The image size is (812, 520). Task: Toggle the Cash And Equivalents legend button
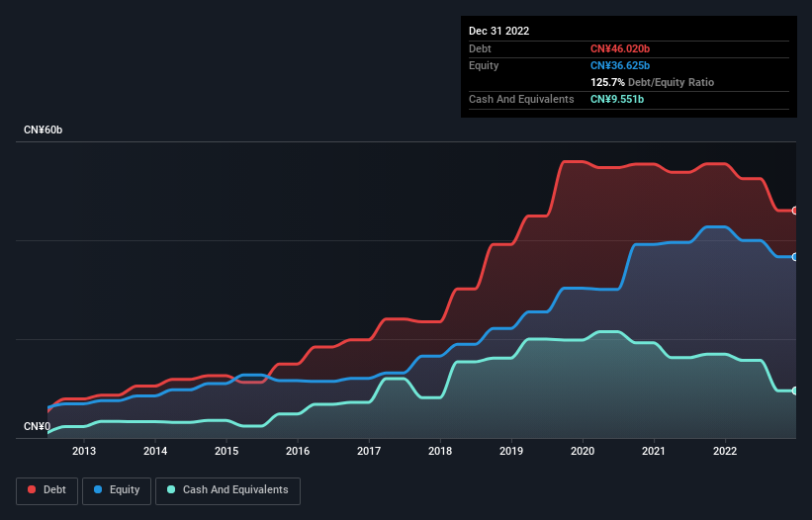pos(227,490)
